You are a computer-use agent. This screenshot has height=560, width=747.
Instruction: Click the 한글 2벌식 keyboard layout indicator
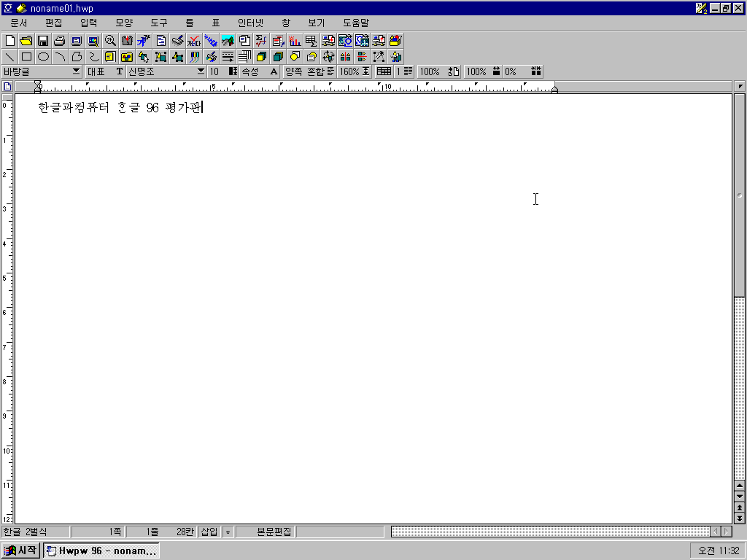click(35, 532)
